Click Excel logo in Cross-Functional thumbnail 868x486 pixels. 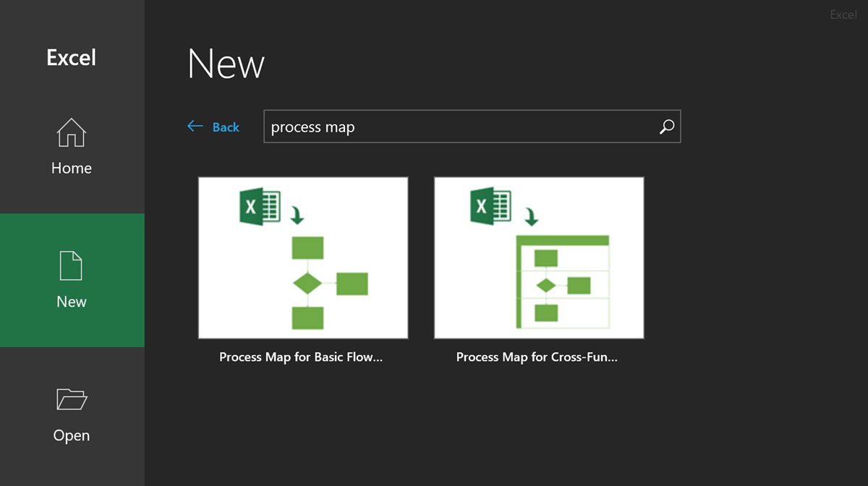490,207
